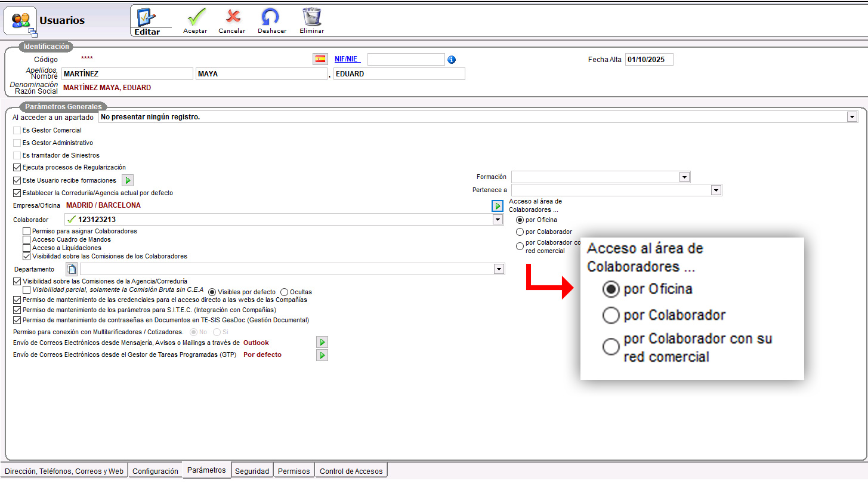Click the Aceptar green checkmark icon
Screen dimensions: 868x487
[x=195, y=17]
